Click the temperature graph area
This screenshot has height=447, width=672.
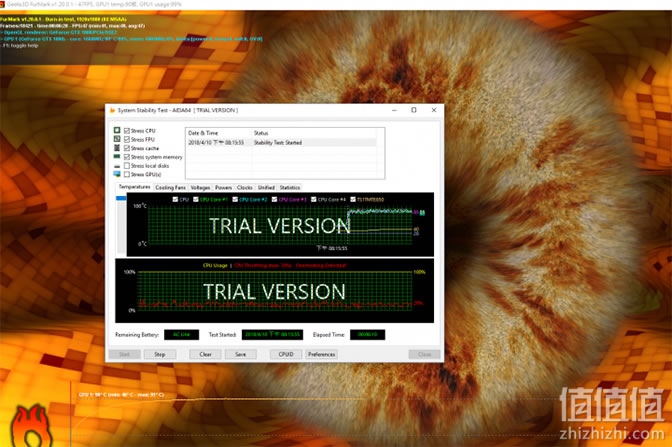point(280,226)
